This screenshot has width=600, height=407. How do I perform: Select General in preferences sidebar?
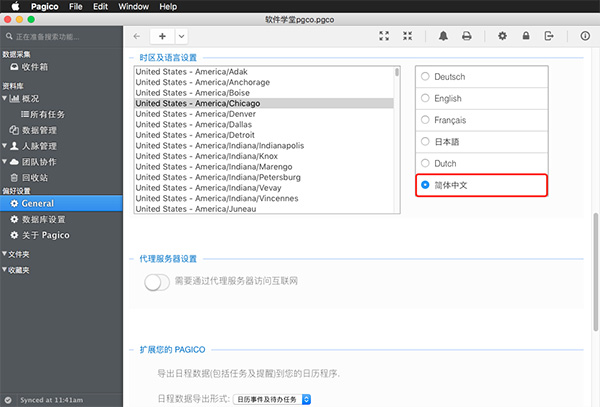61,204
